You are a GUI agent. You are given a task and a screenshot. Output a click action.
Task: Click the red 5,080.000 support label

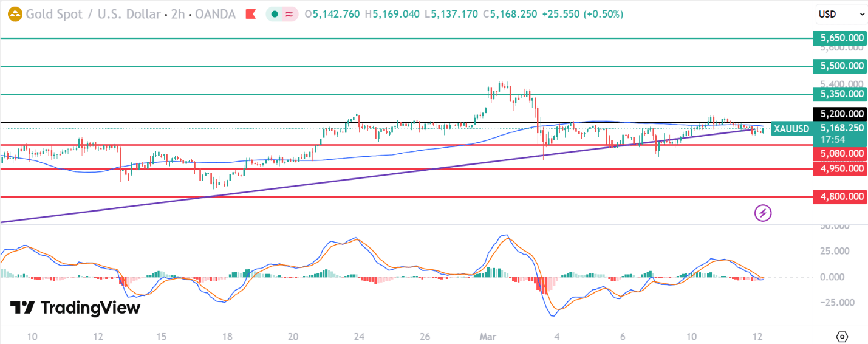click(x=841, y=154)
